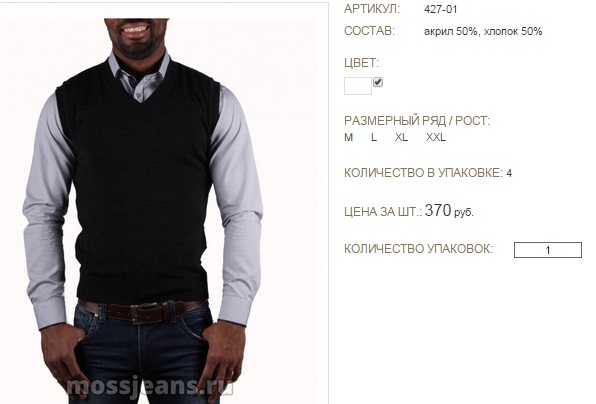This screenshot has height=404, width=596.
Task: Click the ЦЕНА ЗА ШТ. label
Action: (383, 212)
